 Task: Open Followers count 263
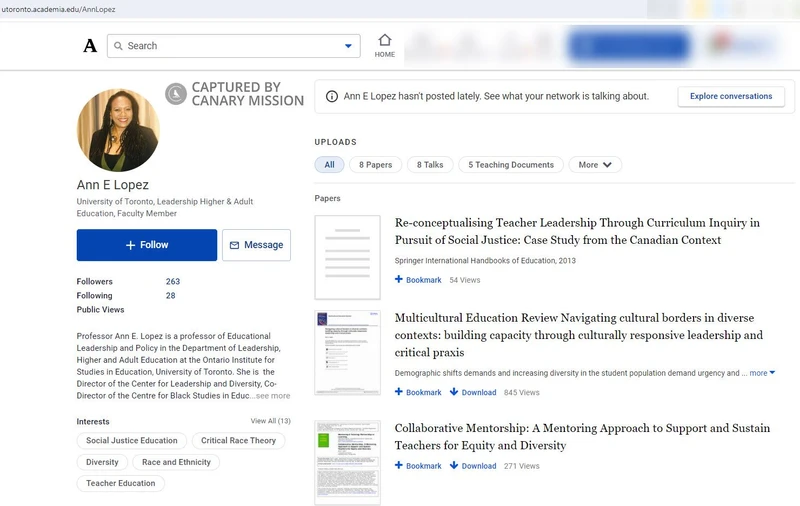pyautogui.click(x=173, y=282)
